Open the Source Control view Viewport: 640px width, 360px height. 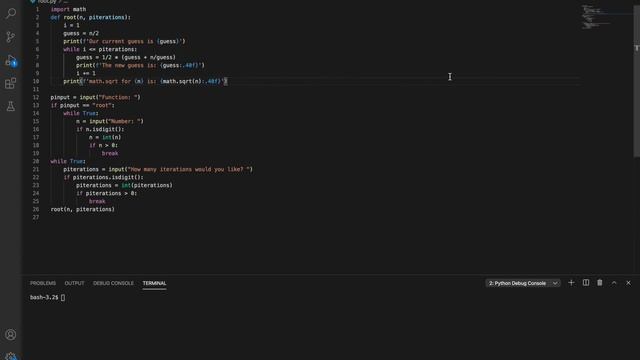11,37
